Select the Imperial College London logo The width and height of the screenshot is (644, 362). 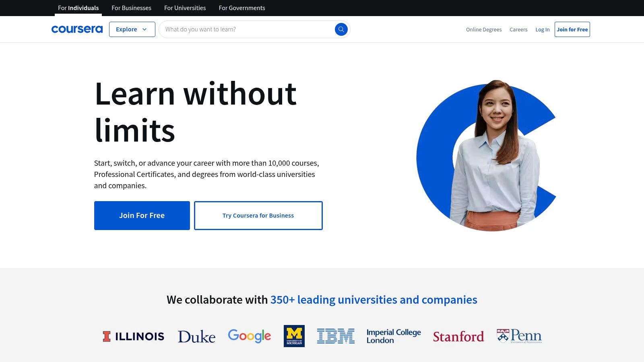tap(393, 336)
